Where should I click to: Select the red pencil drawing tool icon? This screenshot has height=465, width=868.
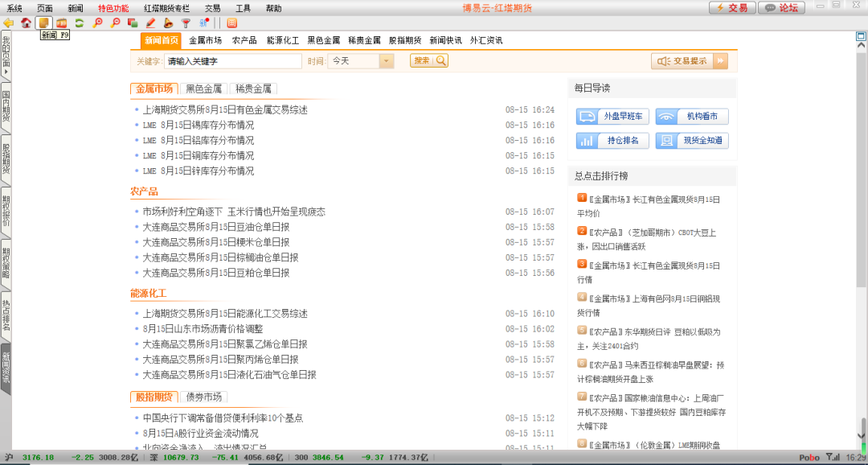point(150,23)
